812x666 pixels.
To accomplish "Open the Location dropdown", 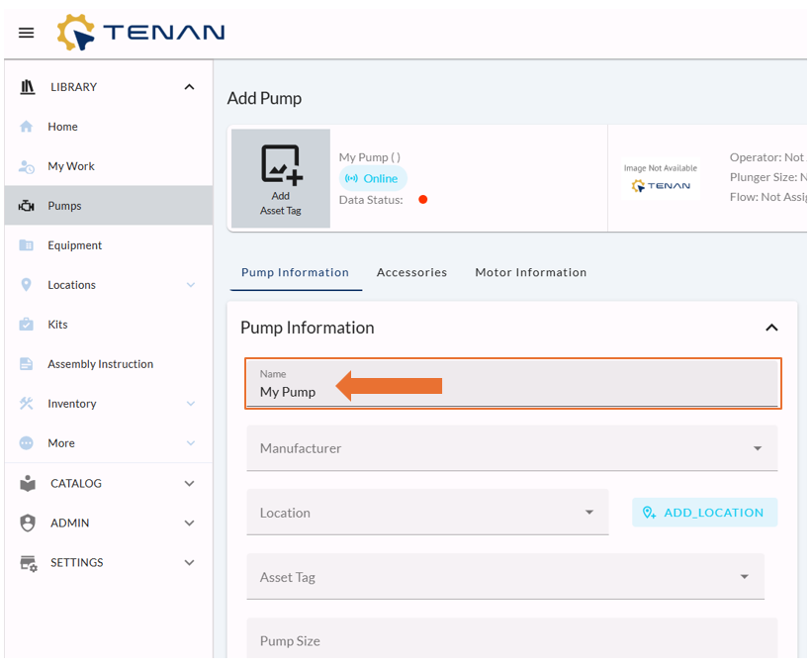I will pyautogui.click(x=588, y=513).
